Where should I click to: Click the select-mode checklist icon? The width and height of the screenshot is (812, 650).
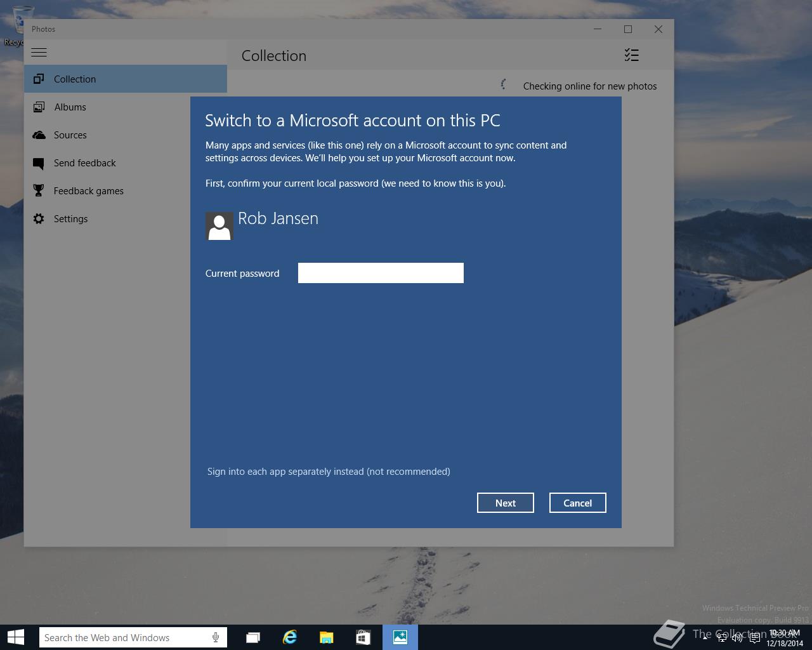coord(631,55)
